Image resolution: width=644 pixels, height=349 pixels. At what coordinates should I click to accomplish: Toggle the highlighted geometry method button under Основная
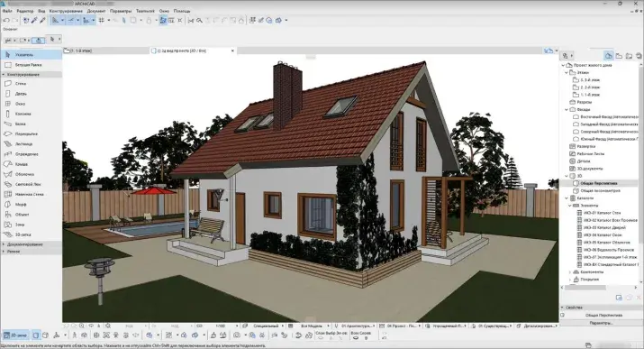pos(39,41)
